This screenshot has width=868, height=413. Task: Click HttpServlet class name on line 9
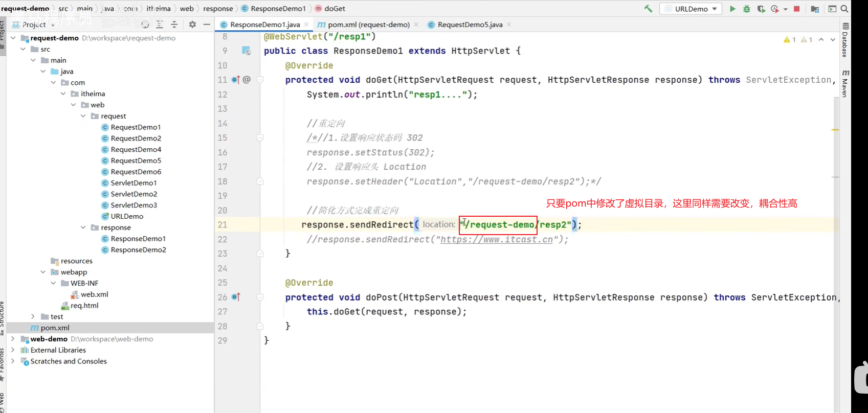[480, 51]
